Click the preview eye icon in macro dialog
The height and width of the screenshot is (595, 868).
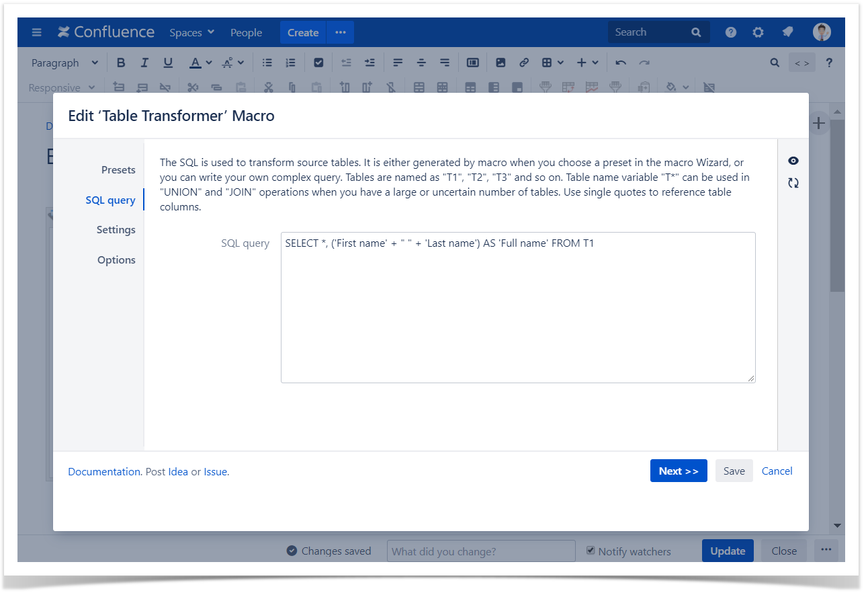tap(793, 161)
